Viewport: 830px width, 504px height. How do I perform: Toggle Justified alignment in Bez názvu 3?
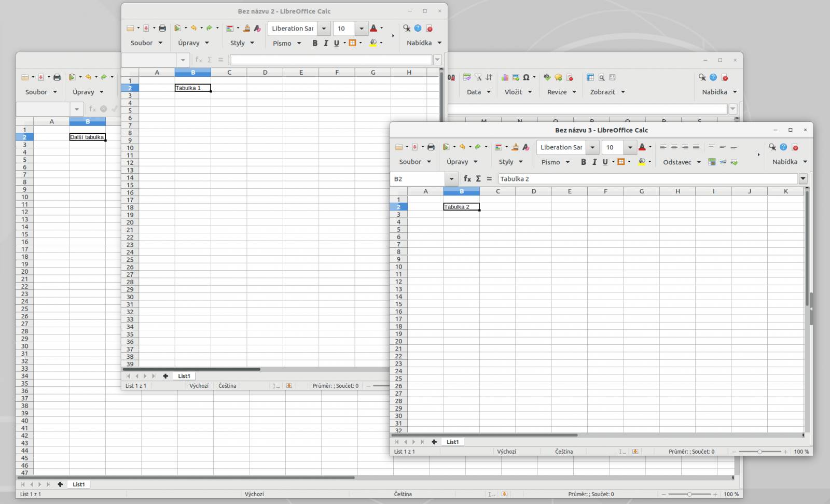[696, 147]
